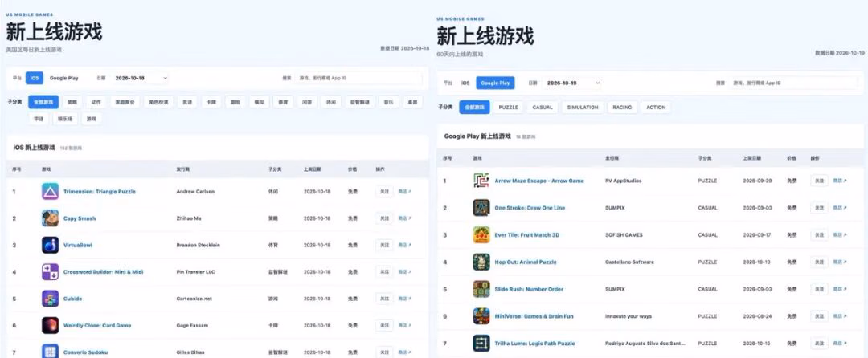Toggle follow for Crossword Builder: Mini & Midi
The height and width of the screenshot is (358, 868).
(384, 272)
